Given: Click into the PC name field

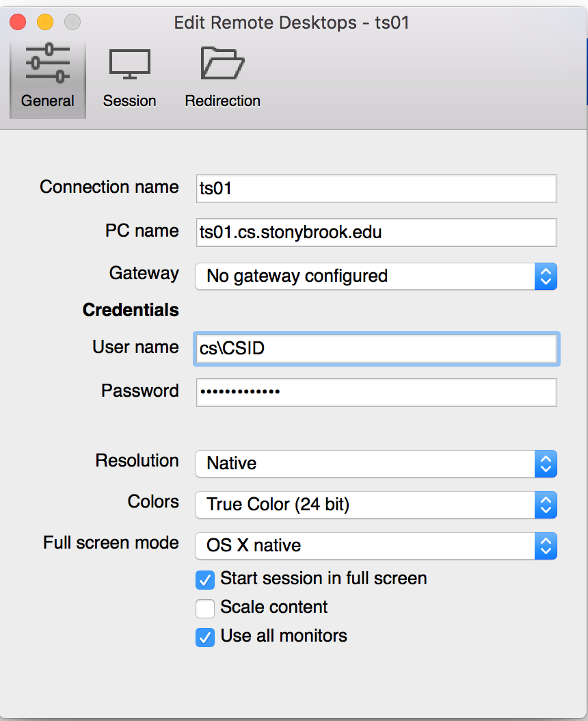Looking at the screenshot, I should [x=376, y=233].
